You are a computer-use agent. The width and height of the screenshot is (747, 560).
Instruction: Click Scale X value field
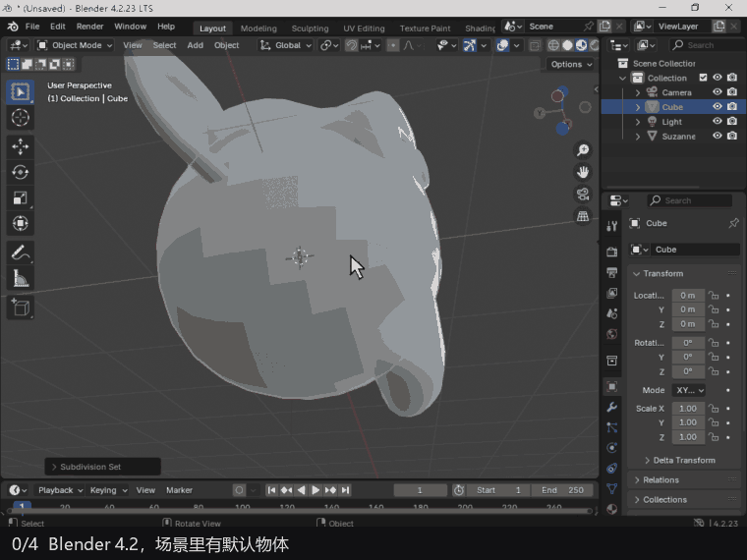click(688, 408)
